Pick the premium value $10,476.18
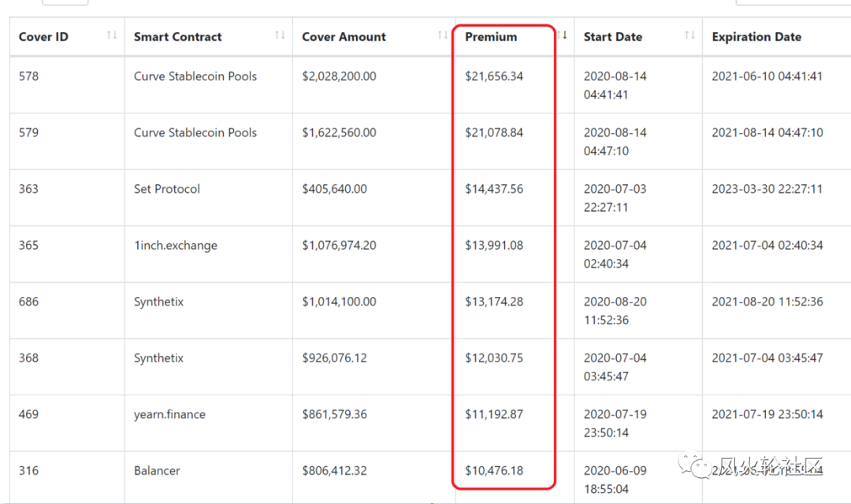The height and width of the screenshot is (504, 851). 494,471
